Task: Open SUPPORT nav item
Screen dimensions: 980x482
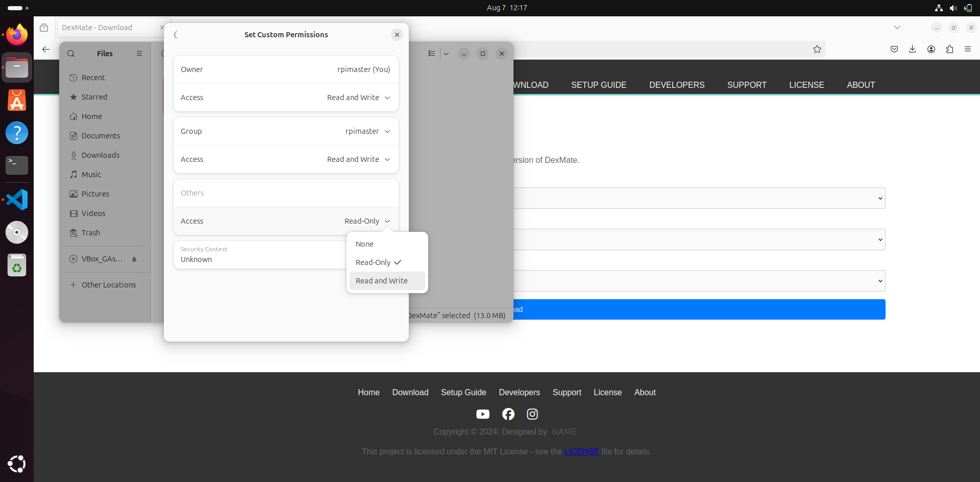Action: click(747, 85)
